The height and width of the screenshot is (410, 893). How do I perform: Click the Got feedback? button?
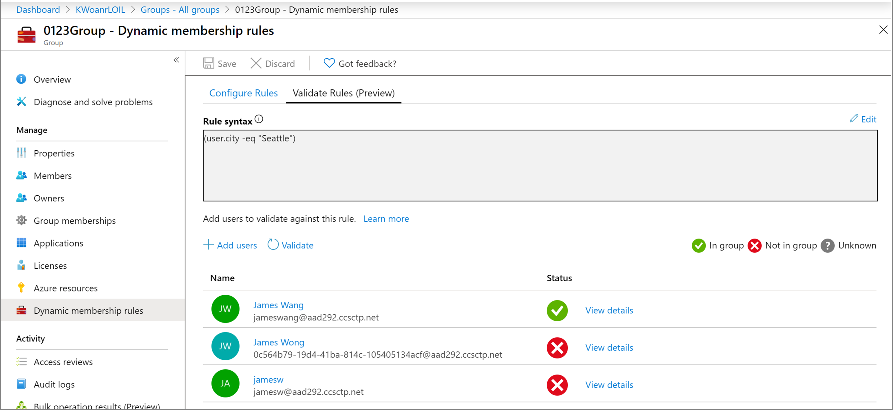360,63
